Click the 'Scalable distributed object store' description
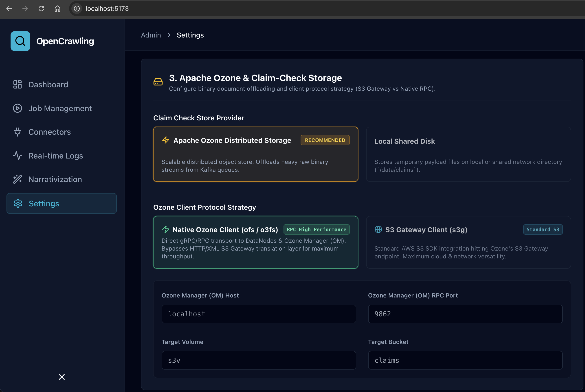The image size is (585, 392). [x=245, y=166]
